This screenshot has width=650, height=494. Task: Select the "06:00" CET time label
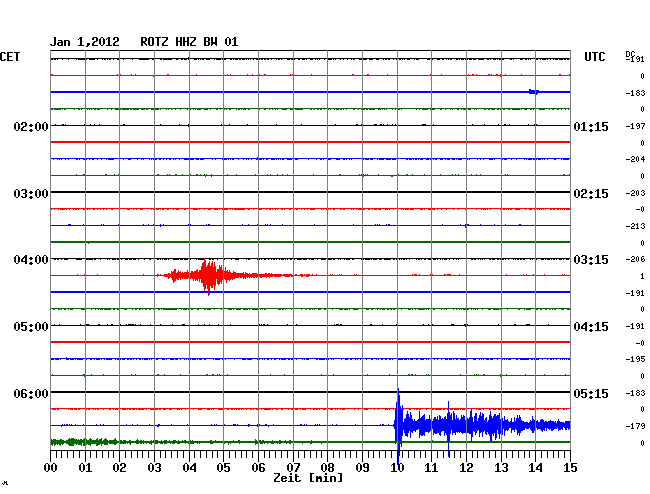click(31, 393)
